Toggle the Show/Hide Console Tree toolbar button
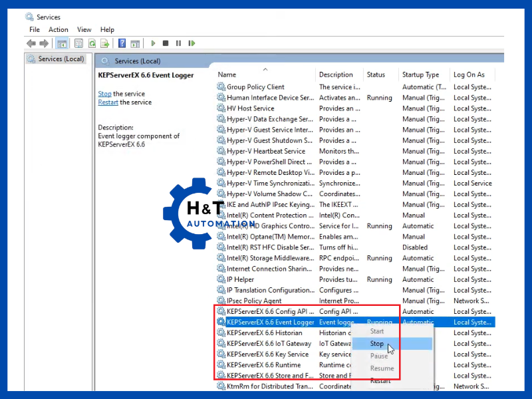Image resolution: width=532 pixels, height=399 pixels. point(62,43)
